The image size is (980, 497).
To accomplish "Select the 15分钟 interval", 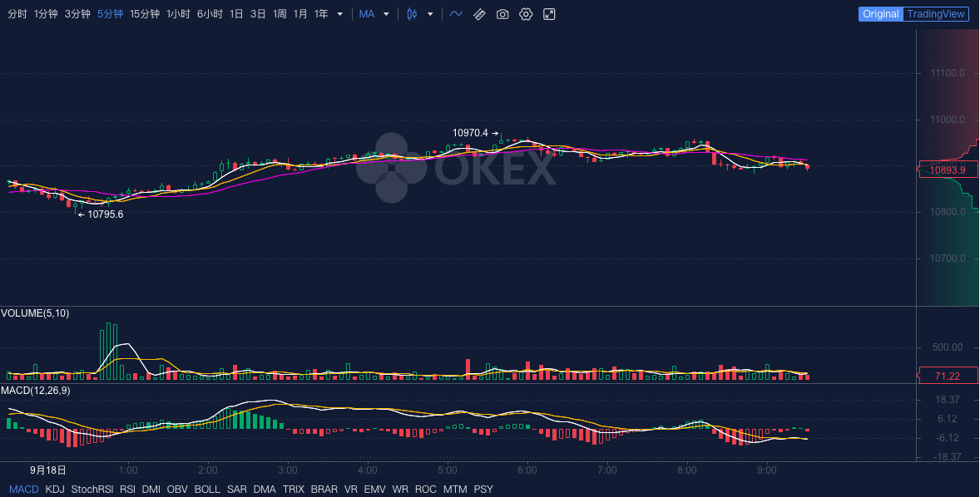I will pyautogui.click(x=145, y=14).
